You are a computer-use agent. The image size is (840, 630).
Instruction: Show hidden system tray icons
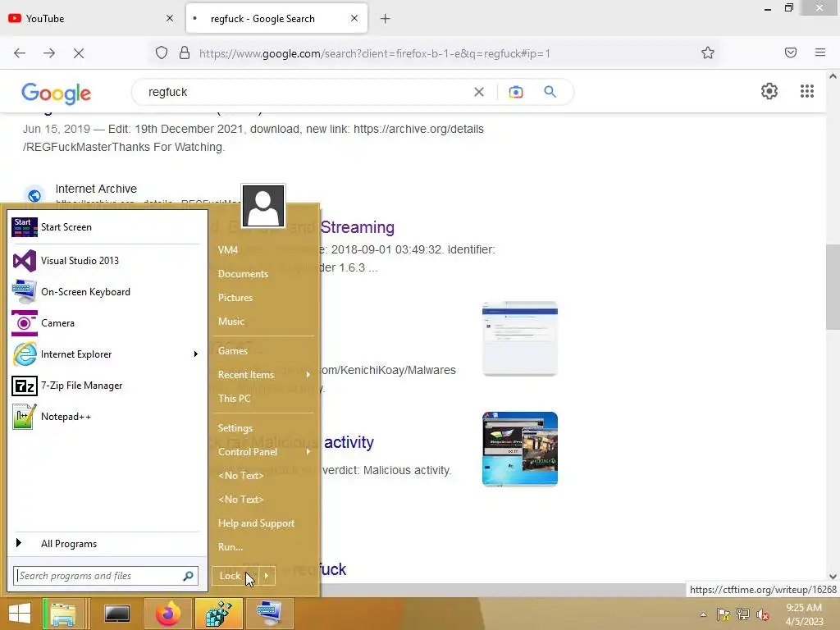pyautogui.click(x=703, y=614)
